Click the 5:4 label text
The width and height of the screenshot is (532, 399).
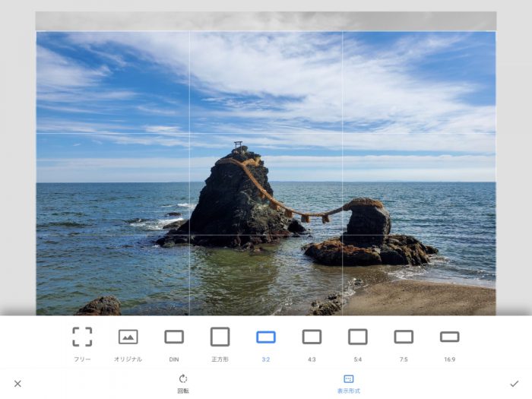(358, 359)
